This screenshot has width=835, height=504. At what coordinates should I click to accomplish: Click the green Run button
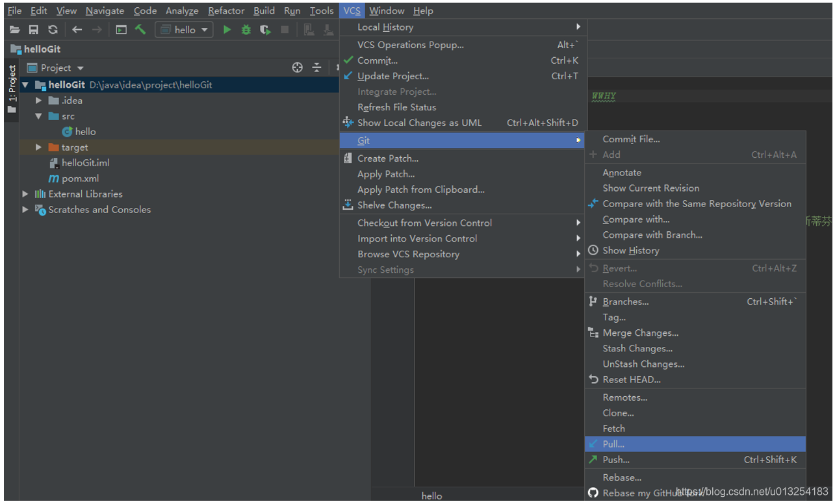[227, 30]
